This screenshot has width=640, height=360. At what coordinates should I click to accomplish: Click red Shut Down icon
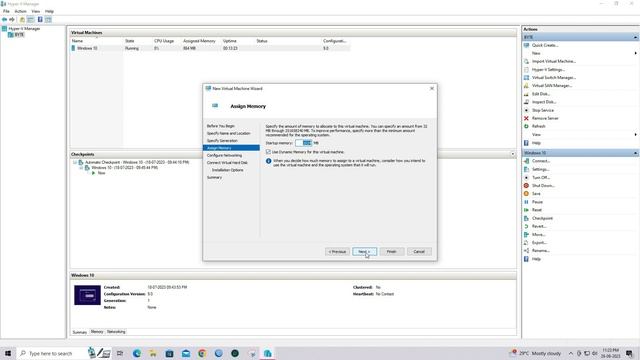[527, 186]
